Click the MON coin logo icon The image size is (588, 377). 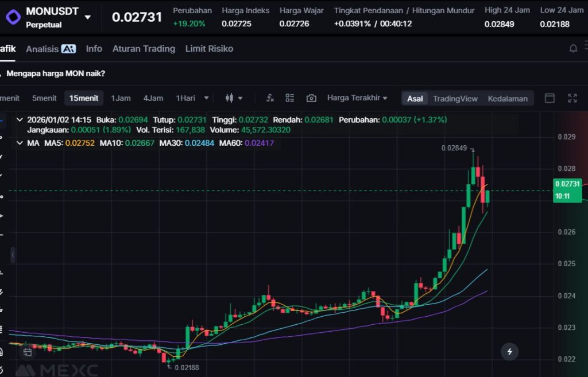(x=13, y=17)
